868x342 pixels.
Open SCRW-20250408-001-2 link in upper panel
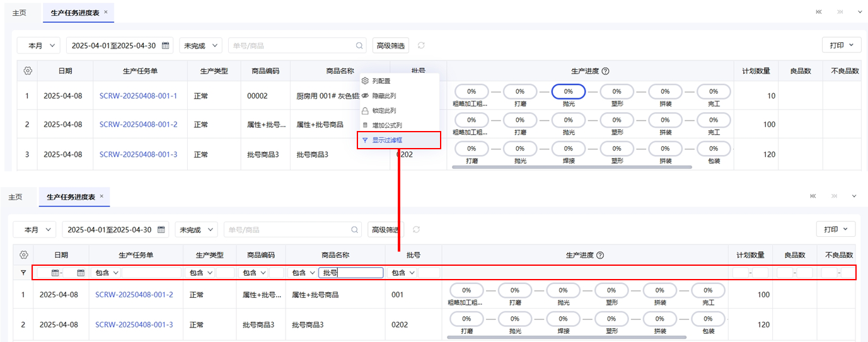point(138,125)
